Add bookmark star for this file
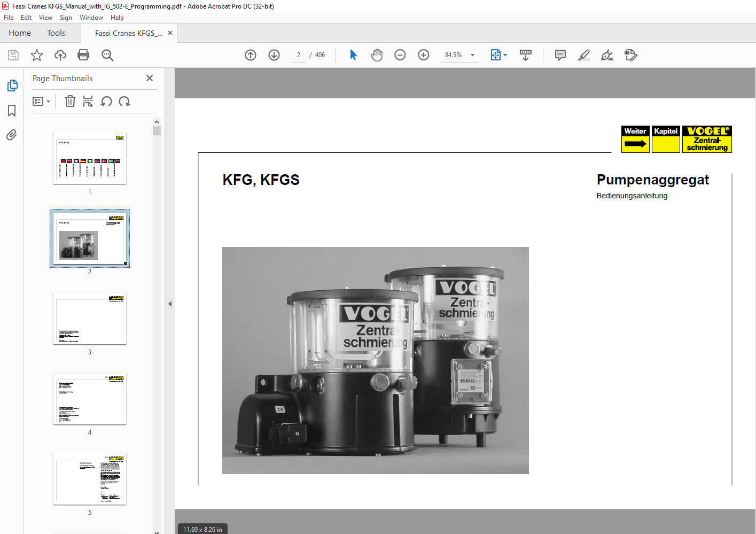 tap(37, 55)
